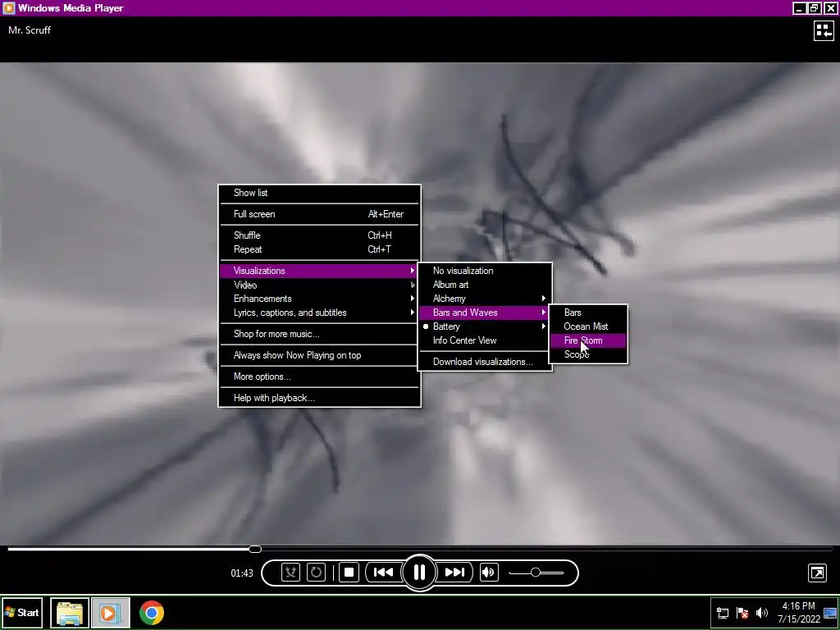Choose the Ocean Mist visualization

(588, 326)
